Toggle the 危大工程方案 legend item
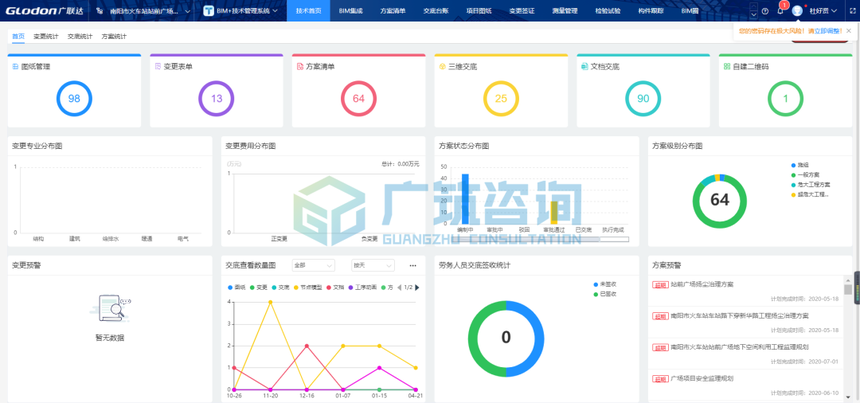Image resolution: width=860 pixels, height=403 pixels. point(811,185)
